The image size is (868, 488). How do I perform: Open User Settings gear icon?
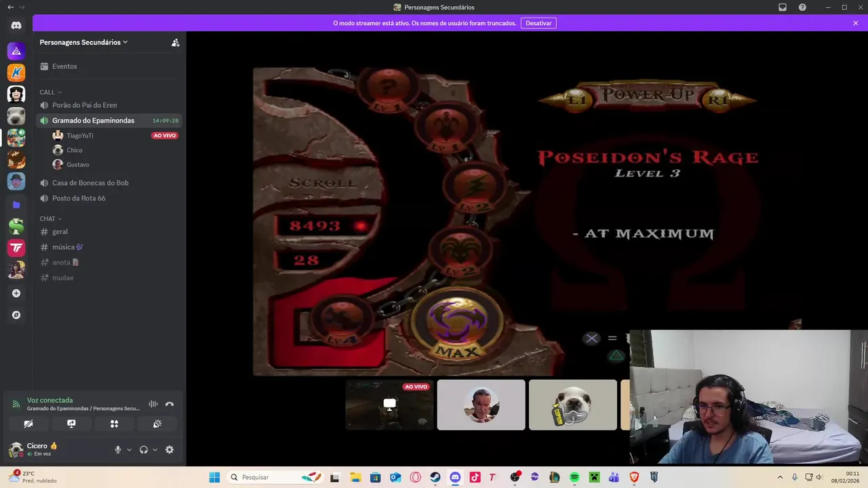click(170, 449)
